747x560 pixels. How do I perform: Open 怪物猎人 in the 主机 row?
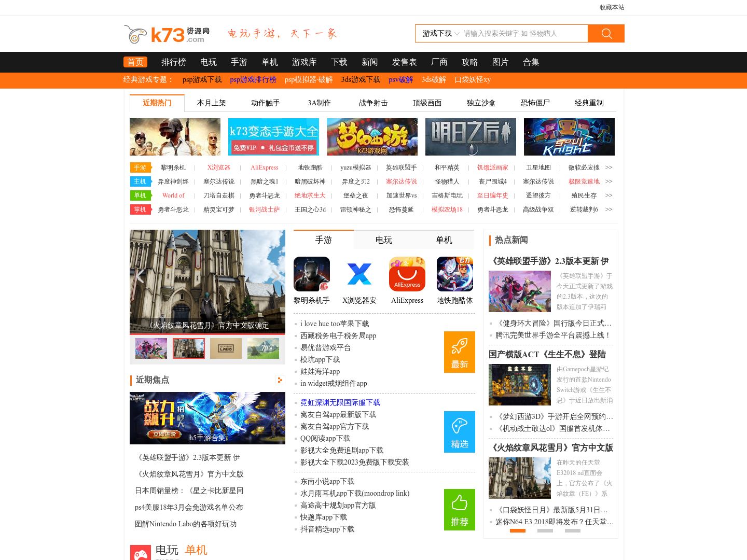click(447, 181)
